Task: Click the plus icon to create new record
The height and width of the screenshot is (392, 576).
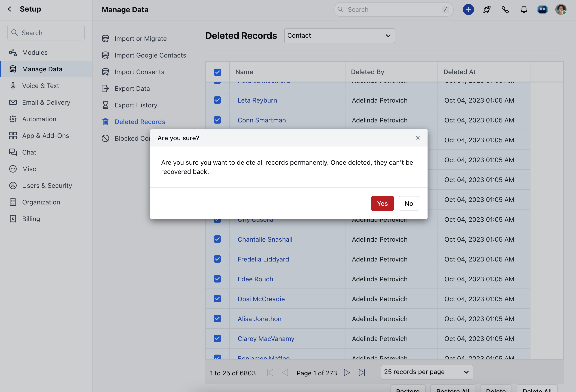Action: coord(468,9)
